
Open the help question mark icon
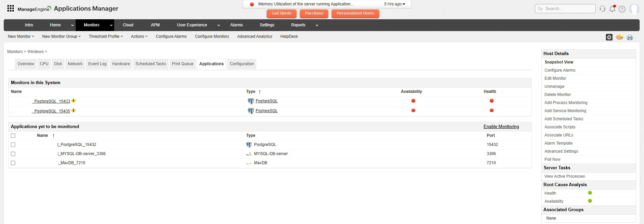622,9
